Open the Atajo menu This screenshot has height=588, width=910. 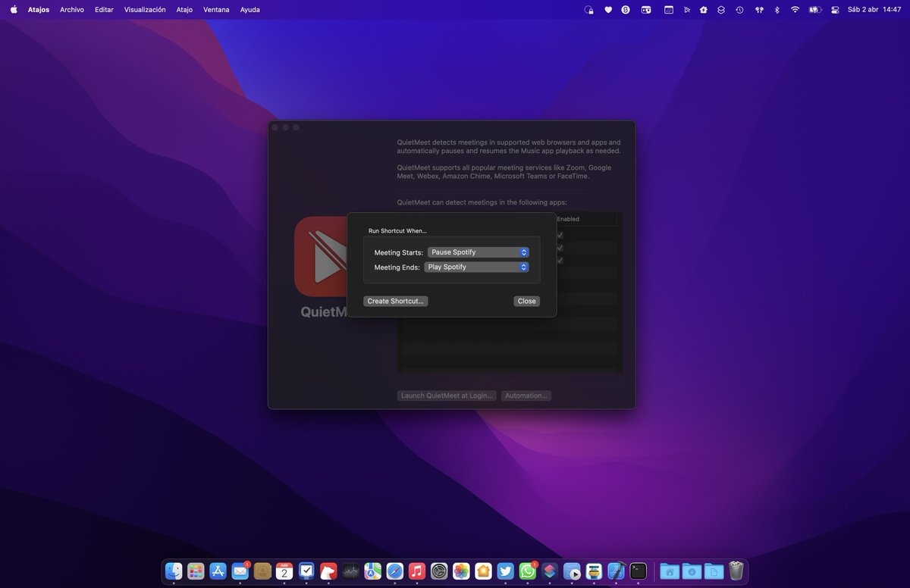(184, 10)
